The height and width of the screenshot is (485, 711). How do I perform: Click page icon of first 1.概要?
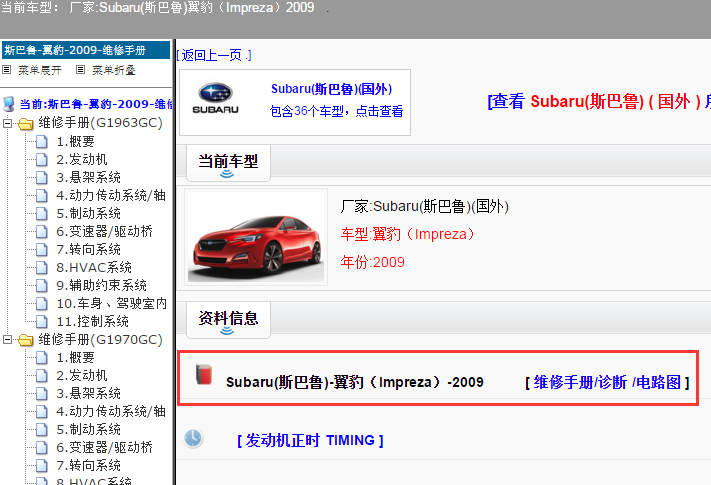(42, 141)
